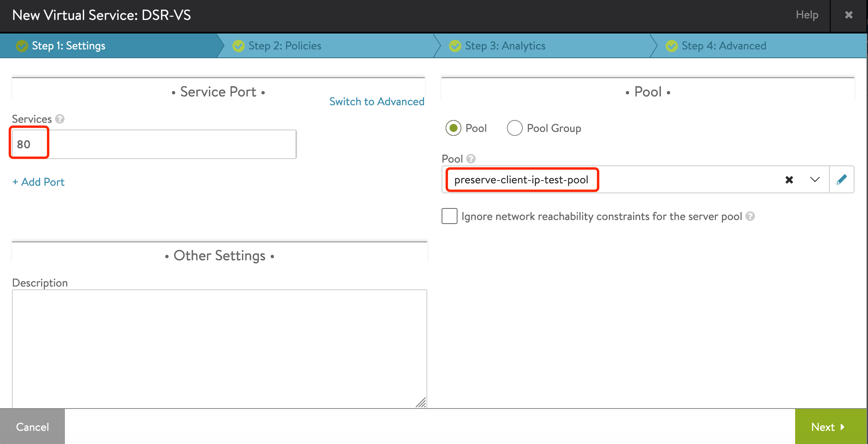This screenshot has width=868, height=444.
Task: Enable ignore network reachability constraints checkbox
Action: [x=450, y=216]
